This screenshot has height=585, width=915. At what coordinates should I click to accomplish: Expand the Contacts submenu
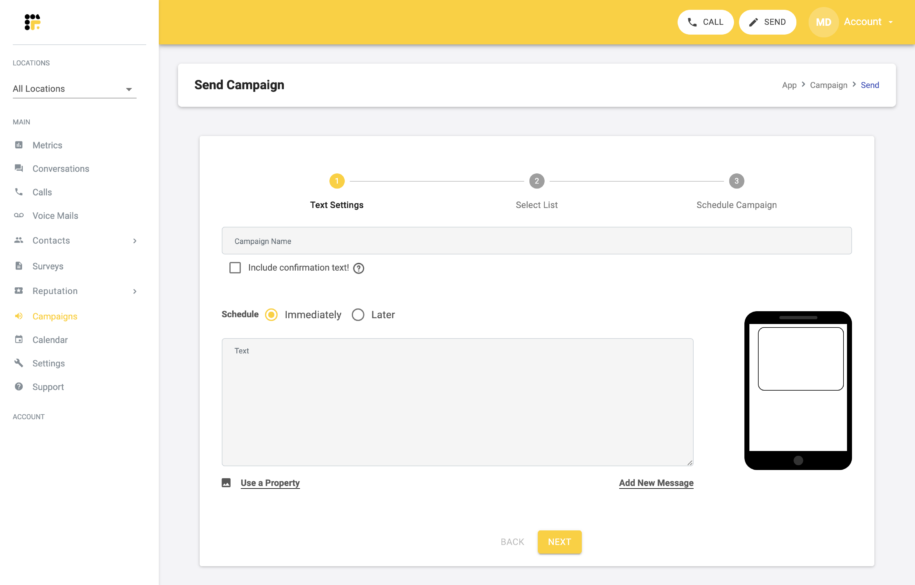pyautogui.click(x=134, y=241)
